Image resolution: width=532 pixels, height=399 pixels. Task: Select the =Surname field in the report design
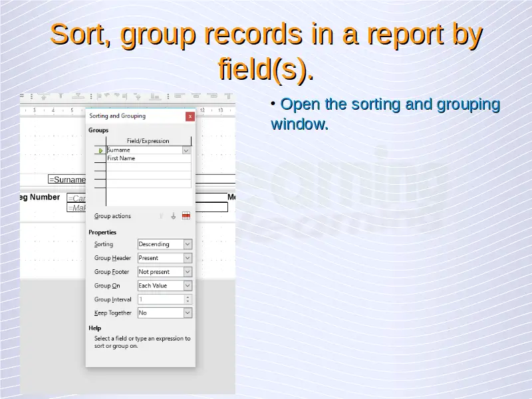(67, 180)
